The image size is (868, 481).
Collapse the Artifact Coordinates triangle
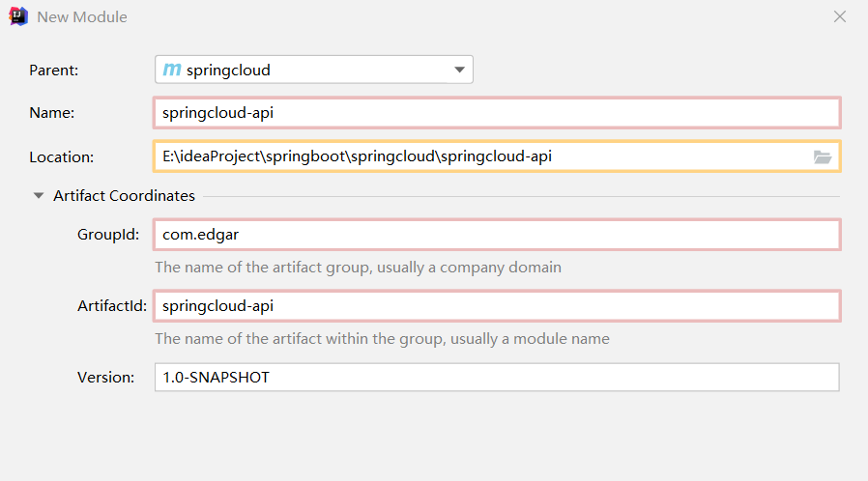tap(39, 195)
